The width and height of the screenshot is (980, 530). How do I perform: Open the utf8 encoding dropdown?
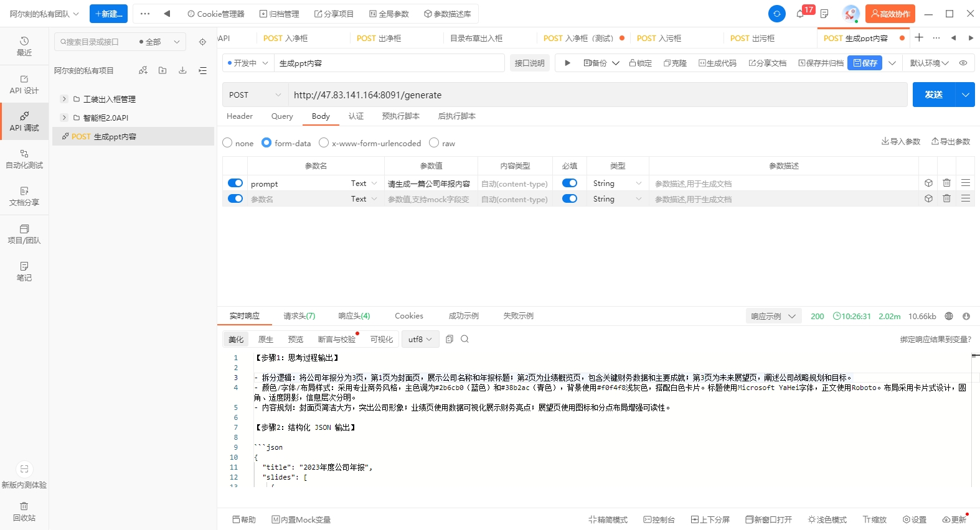click(420, 339)
